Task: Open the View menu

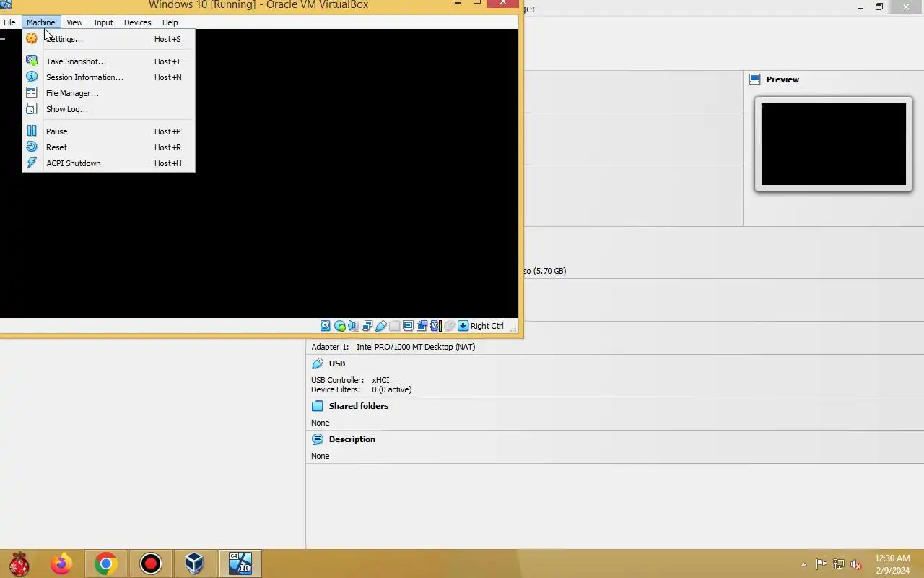Action: tap(74, 22)
